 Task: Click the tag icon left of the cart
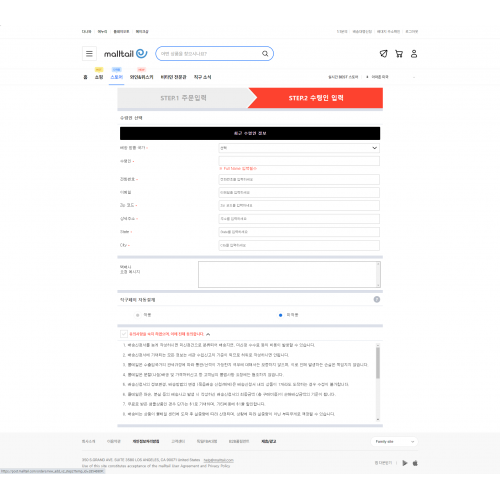pos(384,54)
